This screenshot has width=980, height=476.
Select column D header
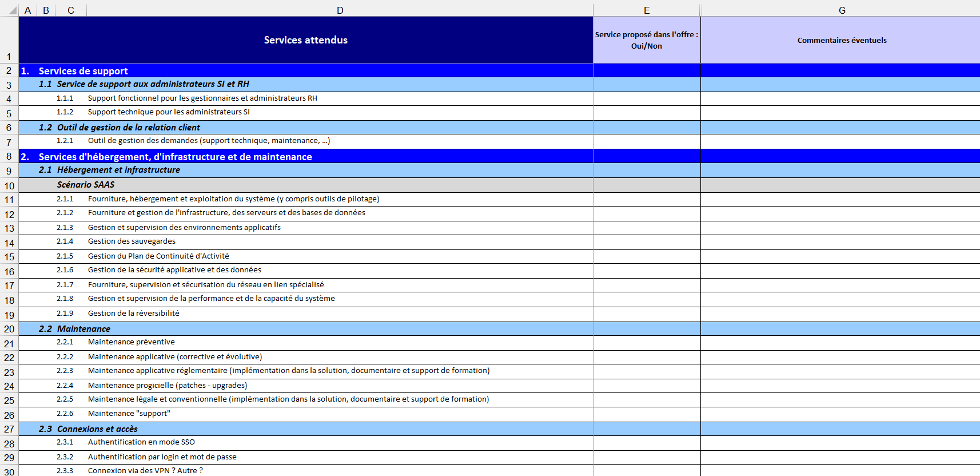point(340,10)
